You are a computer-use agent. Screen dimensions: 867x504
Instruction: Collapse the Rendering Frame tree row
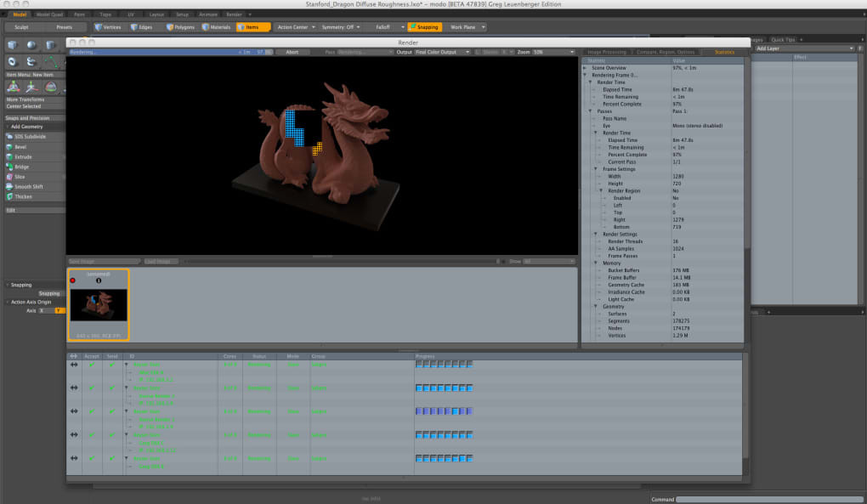585,75
